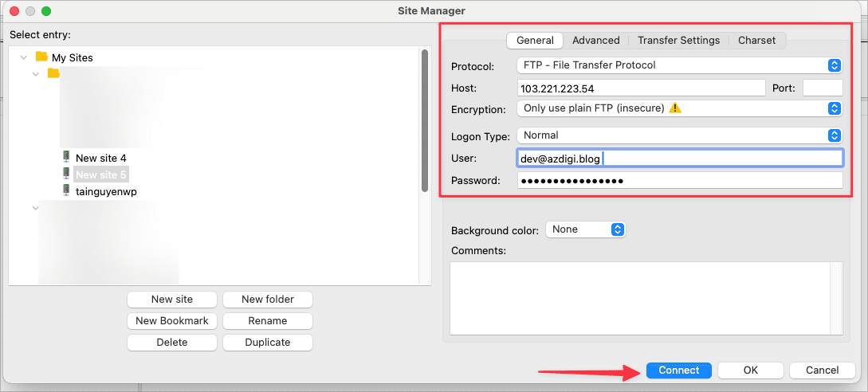The height and width of the screenshot is (392, 868).
Task: Open the Charset tab
Action: (756, 41)
